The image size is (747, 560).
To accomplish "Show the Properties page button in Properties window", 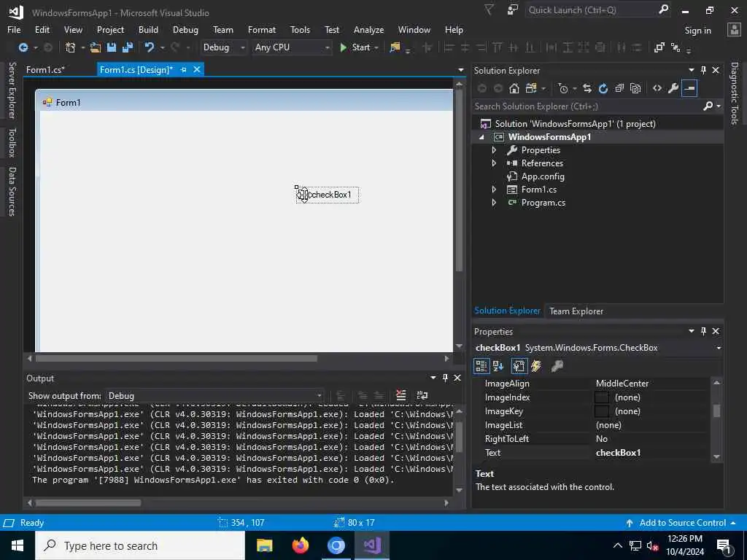I will click(519, 366).
